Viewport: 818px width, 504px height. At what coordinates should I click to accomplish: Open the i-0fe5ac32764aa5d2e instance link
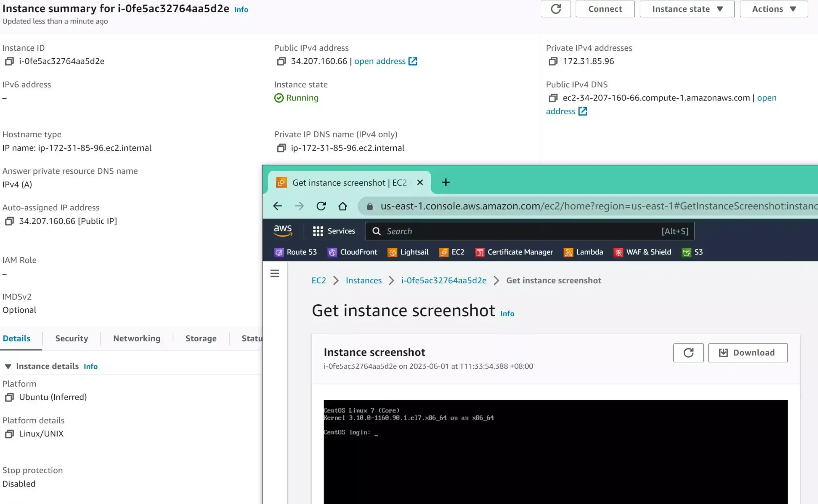pos(444,280)
